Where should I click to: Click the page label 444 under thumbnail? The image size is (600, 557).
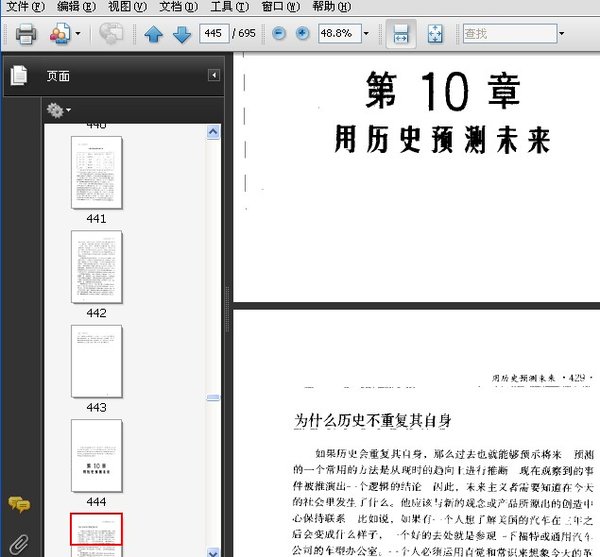tap(96, 502)
